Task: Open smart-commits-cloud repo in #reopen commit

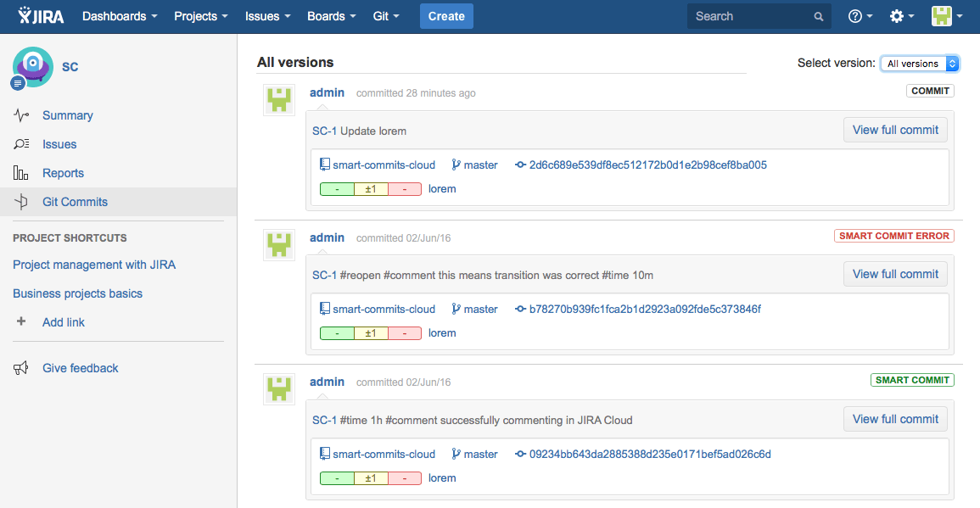Action: pyautogui.click(x=384, y=310)
